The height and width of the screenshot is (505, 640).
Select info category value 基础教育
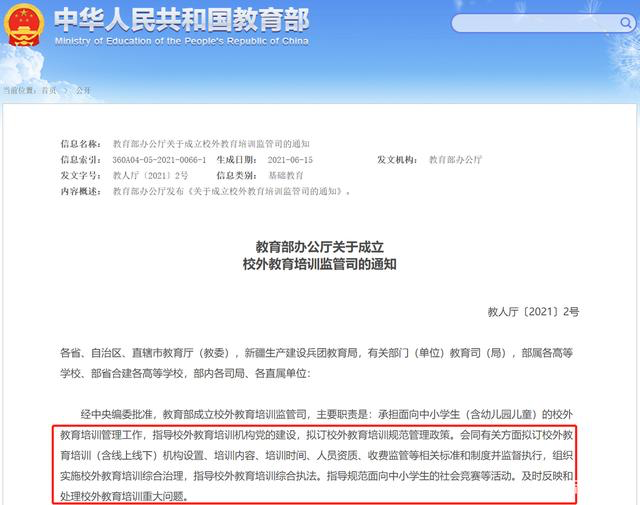click(x=286, y=176)
